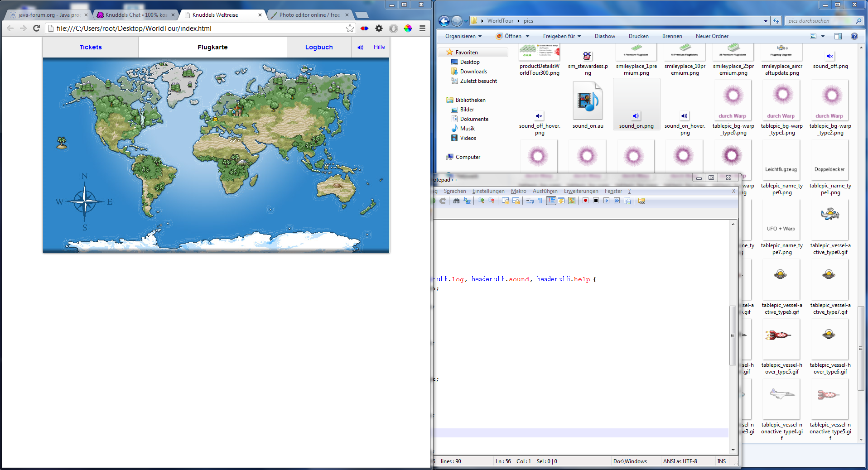Toggle the sound speaker icon on the web page

pyautogui.click(x=360, y=48)
